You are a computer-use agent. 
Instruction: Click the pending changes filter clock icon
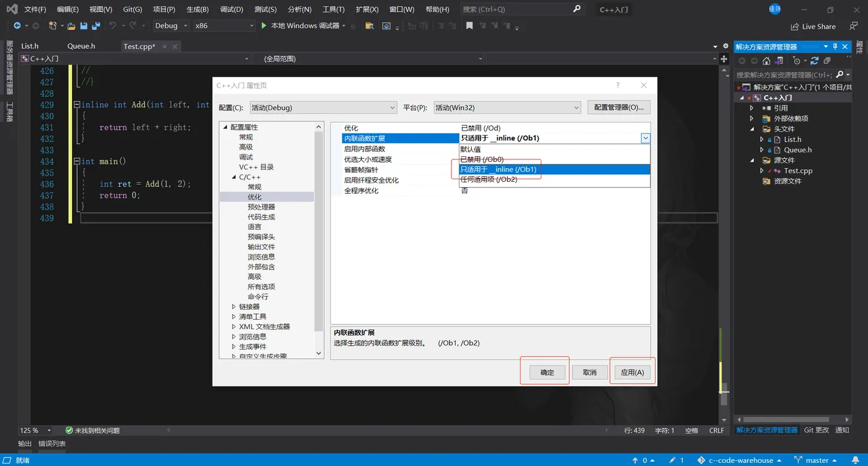tap(797, 61)
